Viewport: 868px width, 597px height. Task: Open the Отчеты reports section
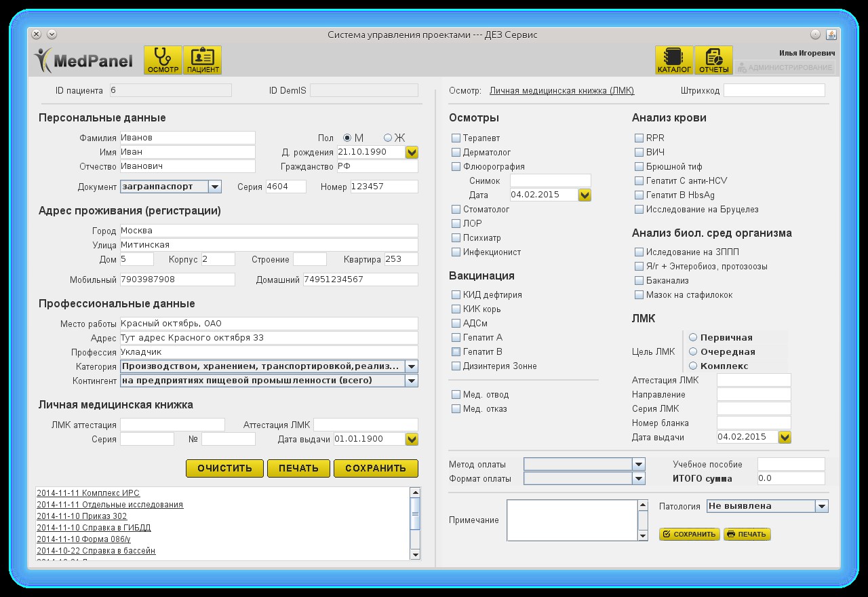(x=713, y=60)
